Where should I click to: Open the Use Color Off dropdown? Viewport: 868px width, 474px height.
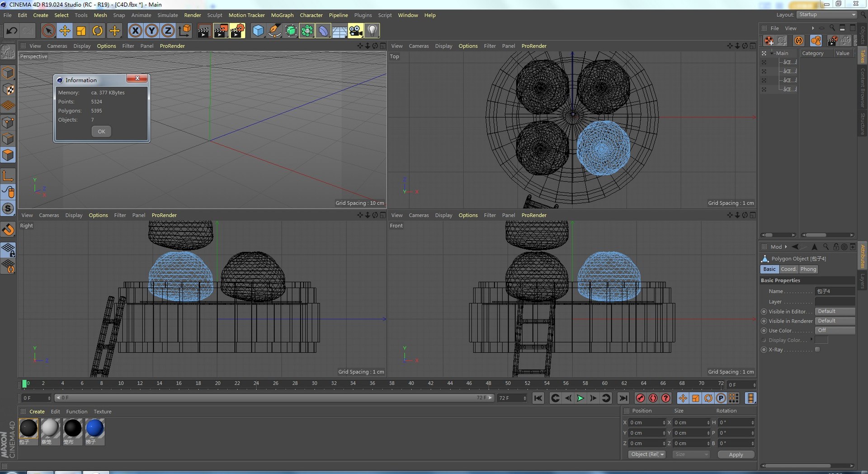click(x=835, y=331)
